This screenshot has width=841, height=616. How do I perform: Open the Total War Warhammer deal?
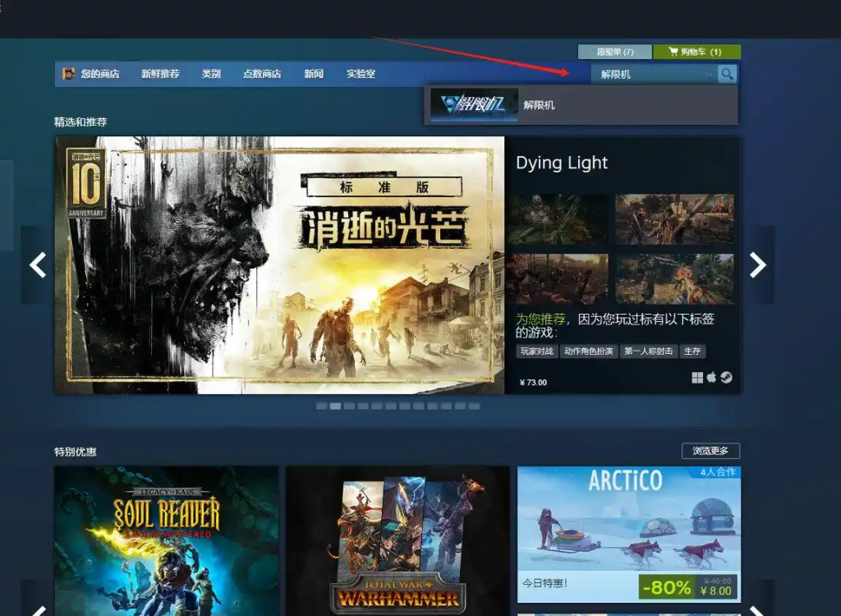point(398,541)
